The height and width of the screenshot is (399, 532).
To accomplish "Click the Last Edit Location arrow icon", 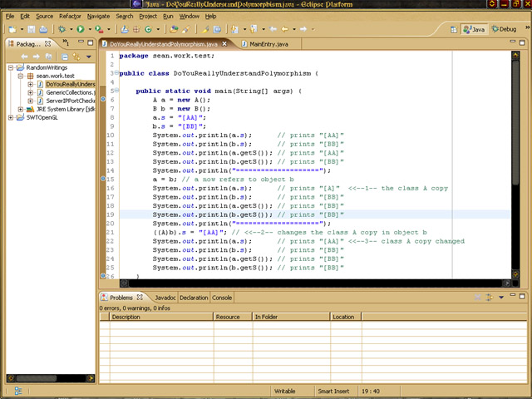I will 273,30.
